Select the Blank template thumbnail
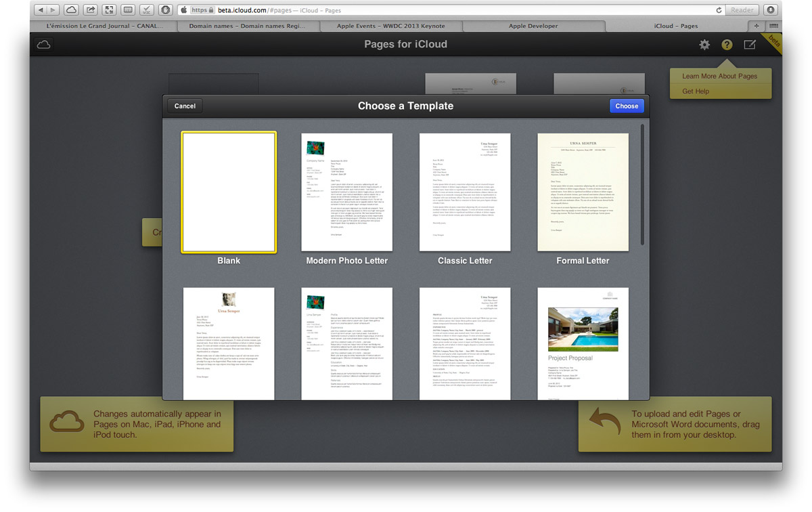 [229, 192]
